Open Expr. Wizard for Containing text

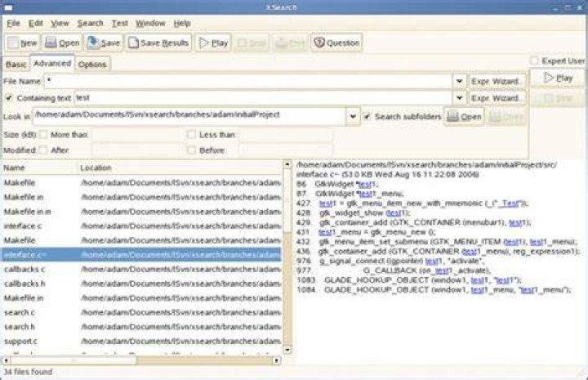497,98
